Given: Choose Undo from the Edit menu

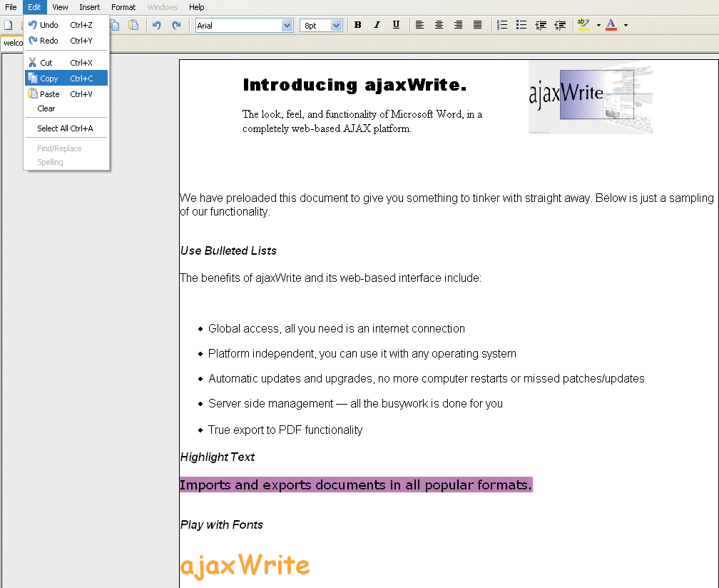Looking at the screenshot, I should point(66,25).
